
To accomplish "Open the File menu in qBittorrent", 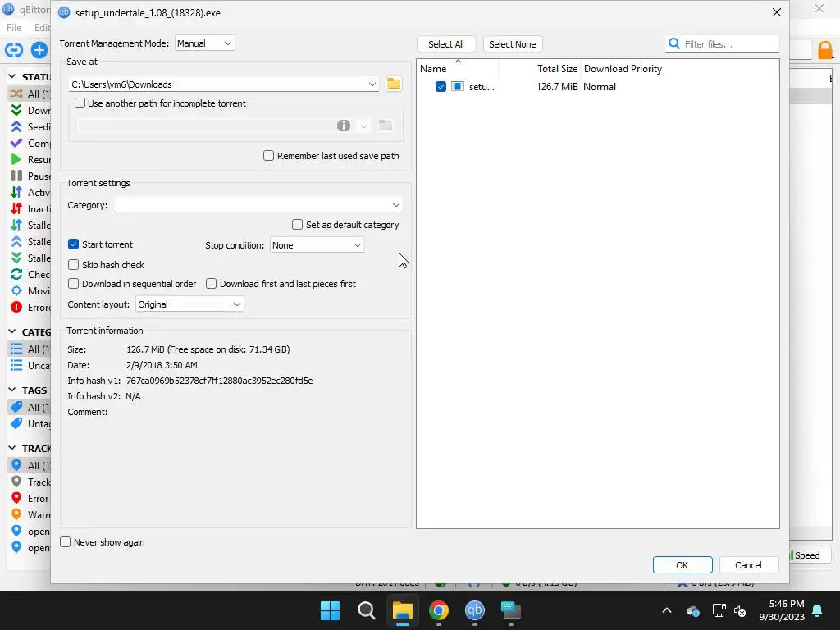I will tap(14, 27).
